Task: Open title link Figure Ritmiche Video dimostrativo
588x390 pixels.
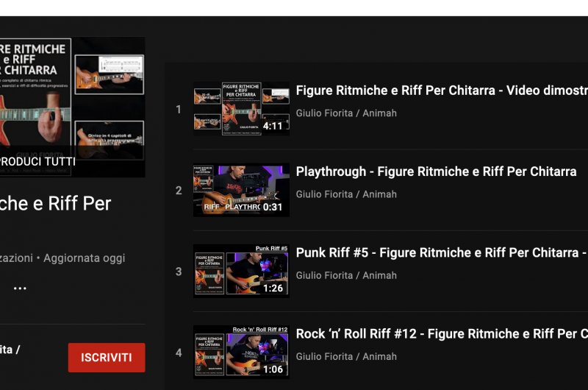Action: 442,91
